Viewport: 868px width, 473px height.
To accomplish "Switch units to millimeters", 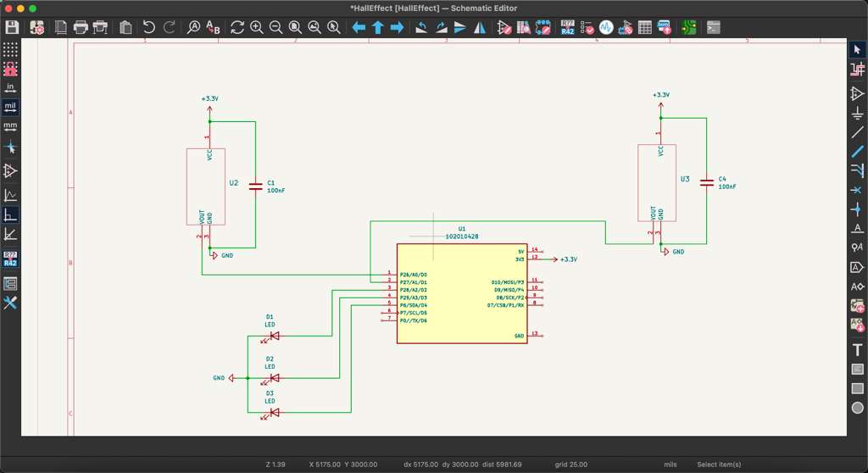I will (10, 127).
